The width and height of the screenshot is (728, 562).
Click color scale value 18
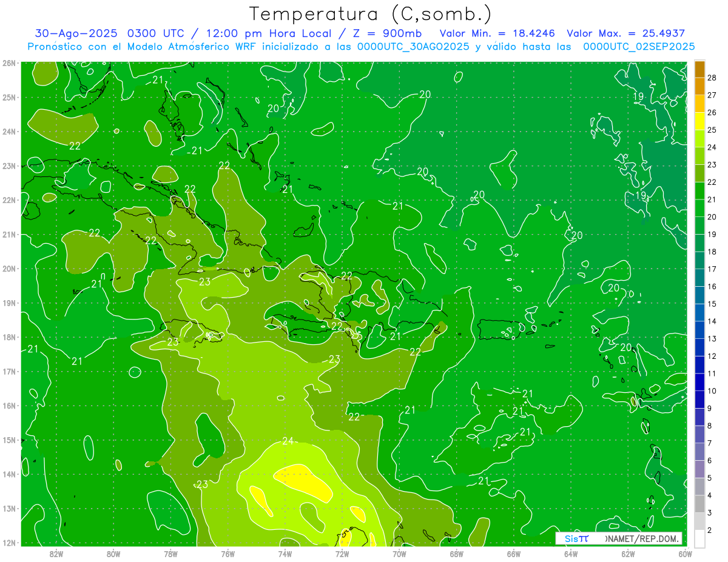point(712,252)
